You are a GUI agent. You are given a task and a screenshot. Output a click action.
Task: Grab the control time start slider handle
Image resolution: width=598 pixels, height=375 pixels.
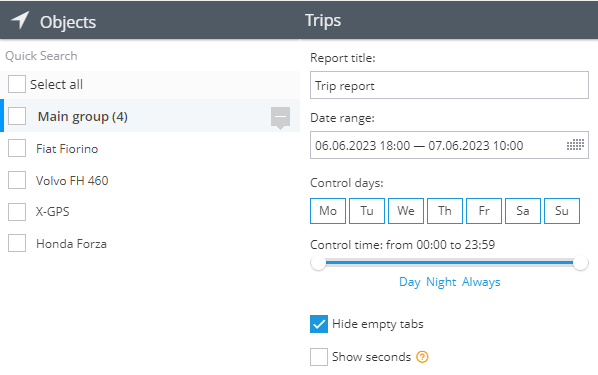coord(318,262)
